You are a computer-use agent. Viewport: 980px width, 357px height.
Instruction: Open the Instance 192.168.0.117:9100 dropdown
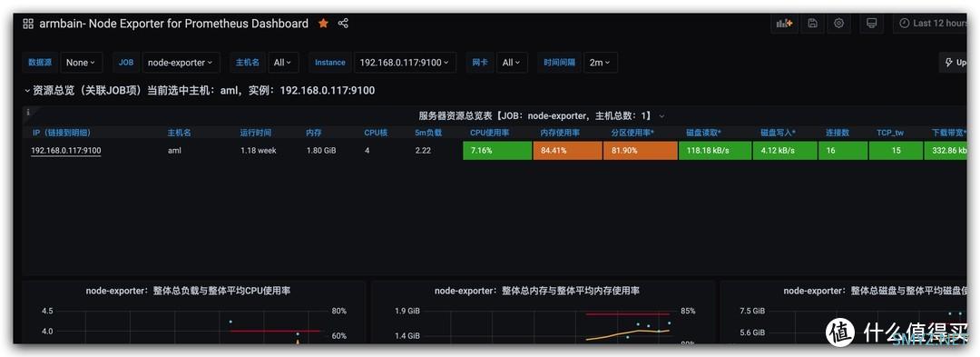coord(405,63)
